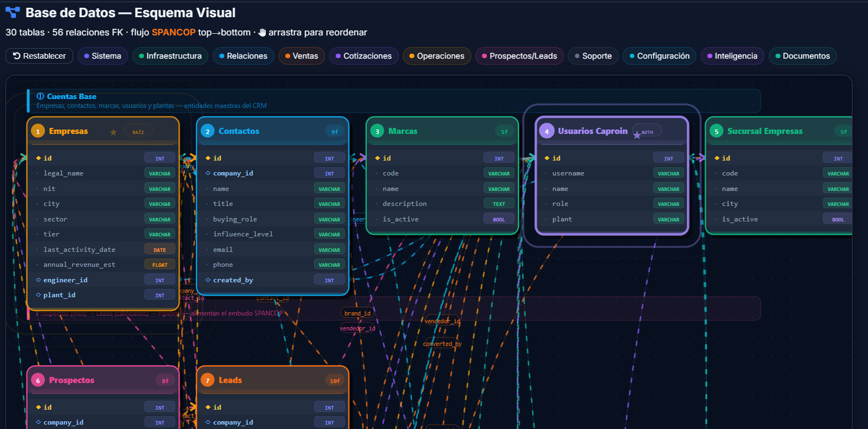
Task: Select the Marcas table title
Action: tap(403, 131)
